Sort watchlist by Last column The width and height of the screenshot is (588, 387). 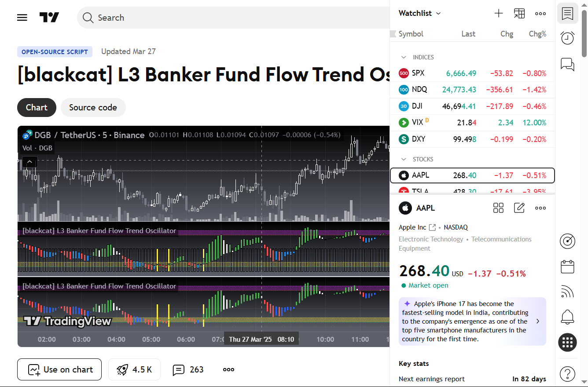click(x=468, y=34)
